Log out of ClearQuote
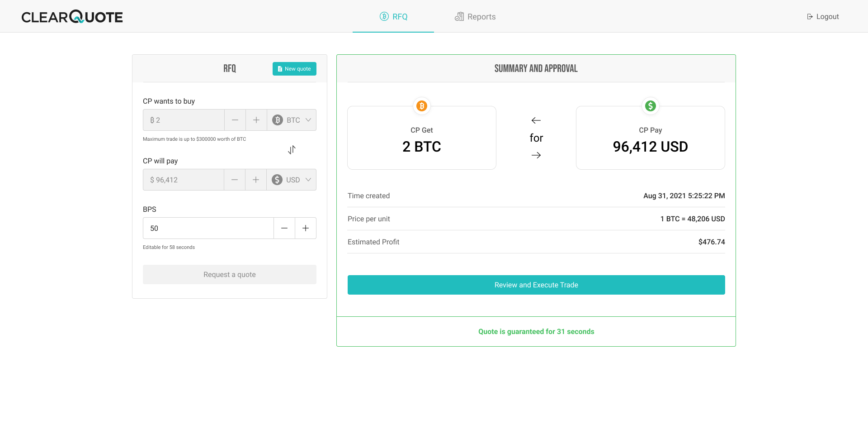Viewport: 868px width, 439px height. point(823,17)
